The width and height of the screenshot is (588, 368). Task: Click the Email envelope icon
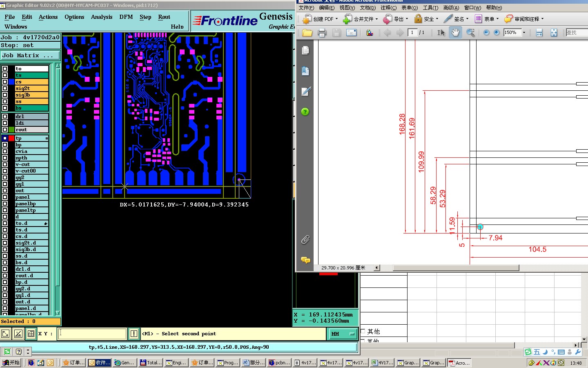[x=351, y=33]
